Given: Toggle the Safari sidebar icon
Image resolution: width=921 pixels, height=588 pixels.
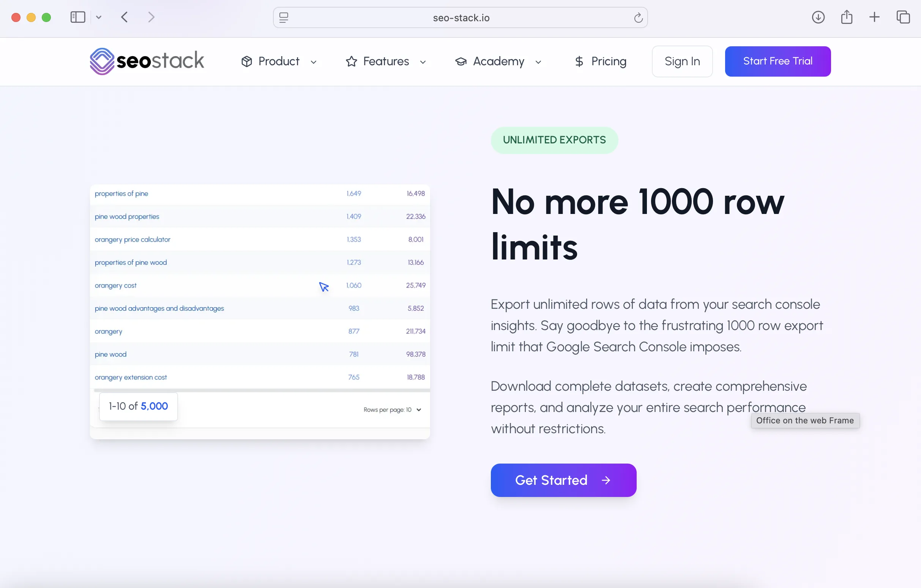Looking at the screenshot, I should (78, 17).
